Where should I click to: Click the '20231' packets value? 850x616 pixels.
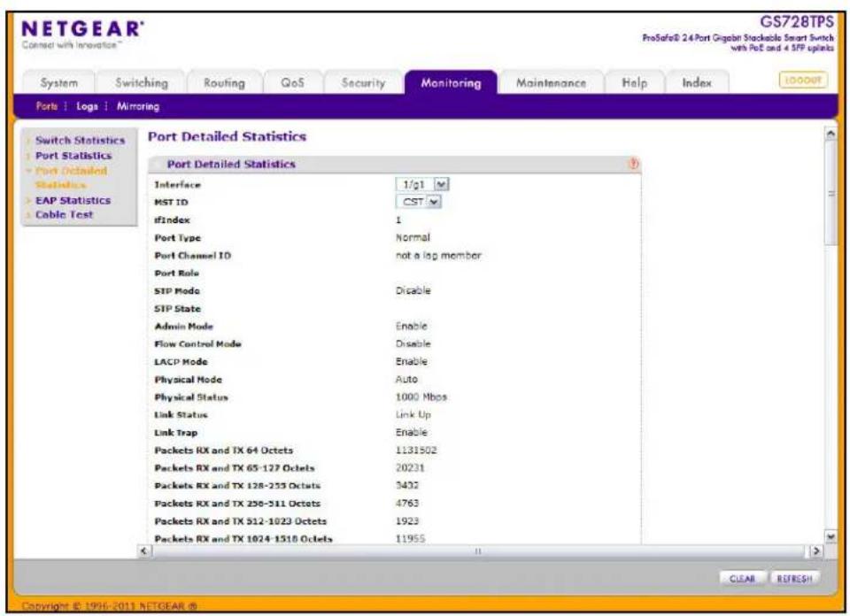[410, 467]
